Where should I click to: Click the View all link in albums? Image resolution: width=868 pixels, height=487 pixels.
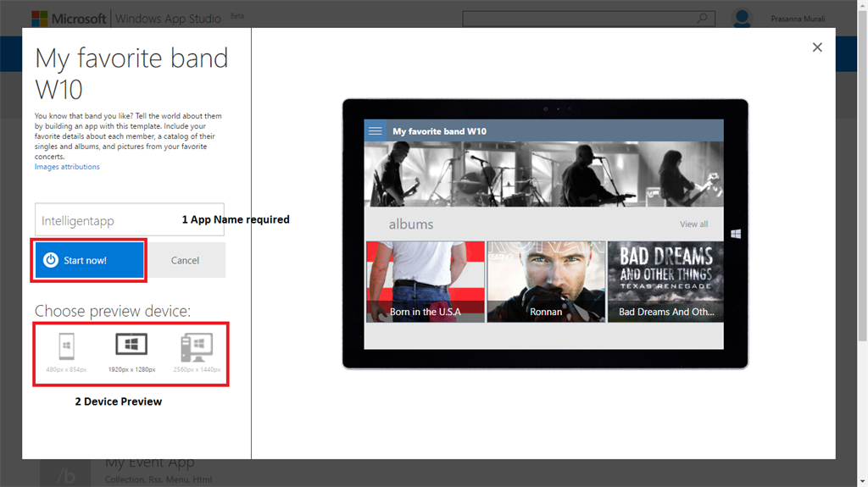(x=693, y=224)
